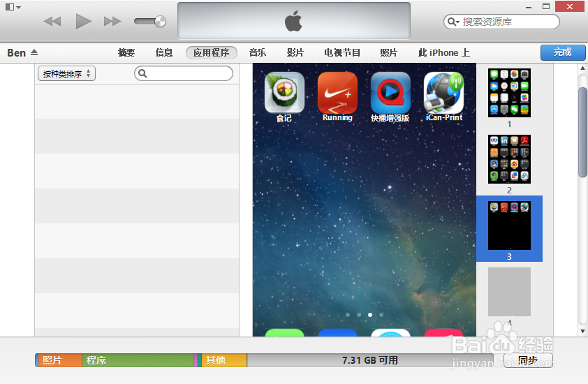Viewport: 588px width, 384px height.
Task: Close the iTunes window
Action: tap(570, 6)
